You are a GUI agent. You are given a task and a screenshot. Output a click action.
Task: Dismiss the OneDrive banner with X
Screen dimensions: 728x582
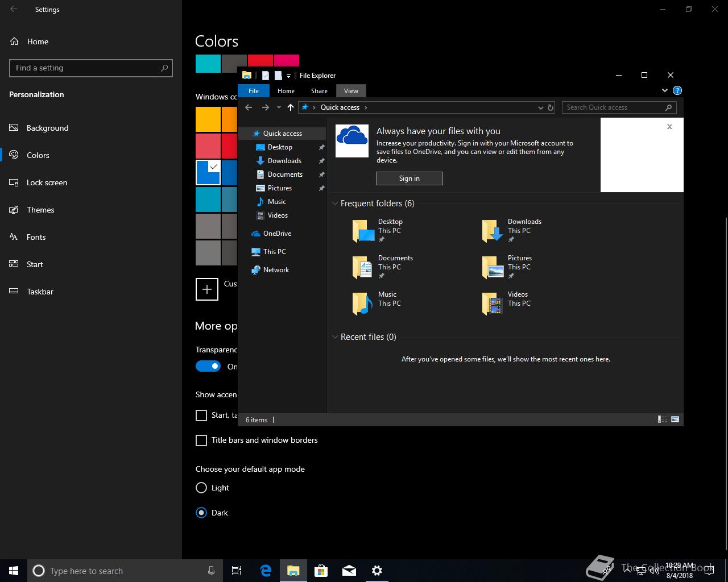(x=669, y=127)
